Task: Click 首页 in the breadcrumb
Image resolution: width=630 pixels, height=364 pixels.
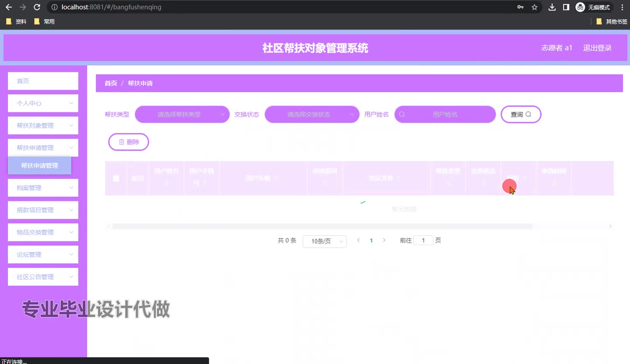Action: pos(111,83)
